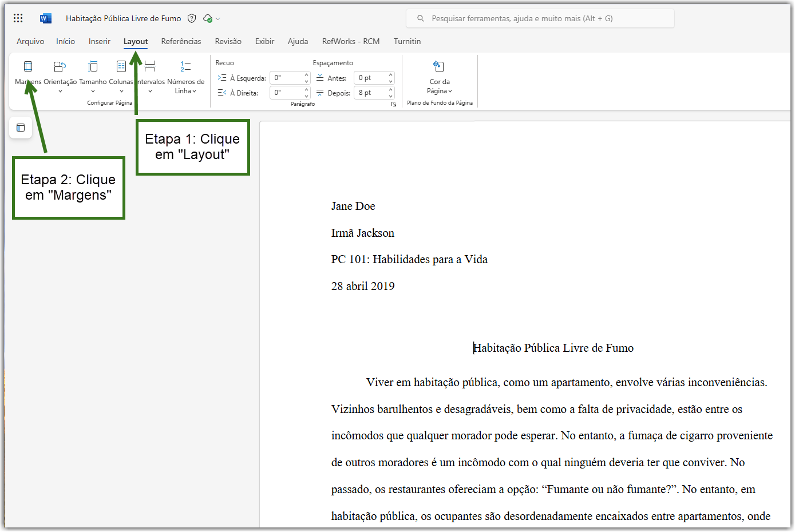The height and width of the screenshot is (532, 795).
Task: Click the sensitivity shield icon by title
Action: tap(192, 18)
